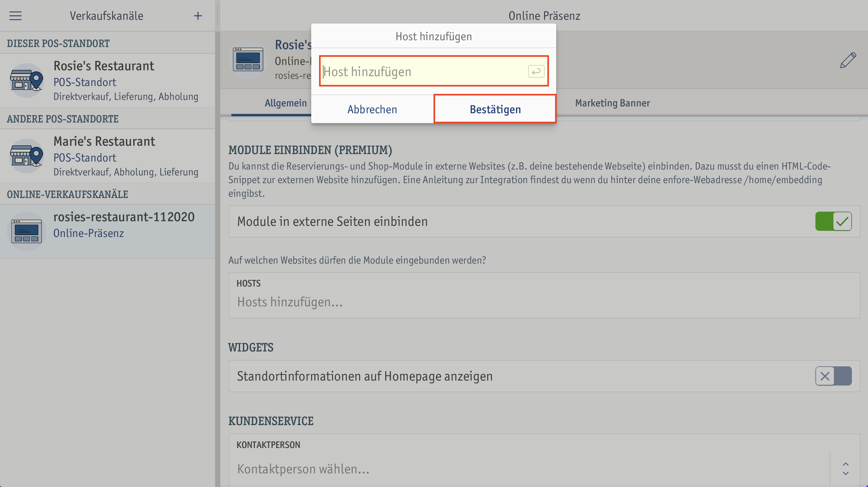868x487 pixels.
Task: Click 'Direktverkauf, Lieferung, Abholung' text
Action: pyautogui.click(x=126, y=97)
